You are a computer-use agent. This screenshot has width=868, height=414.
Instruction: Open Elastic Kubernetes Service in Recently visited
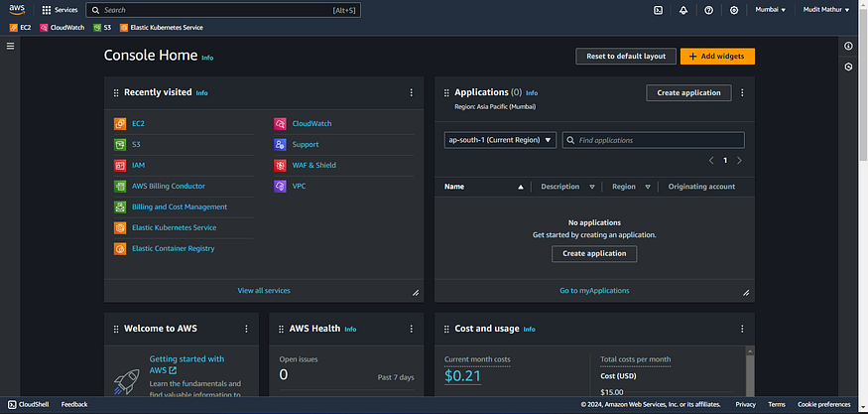[174, 227]
